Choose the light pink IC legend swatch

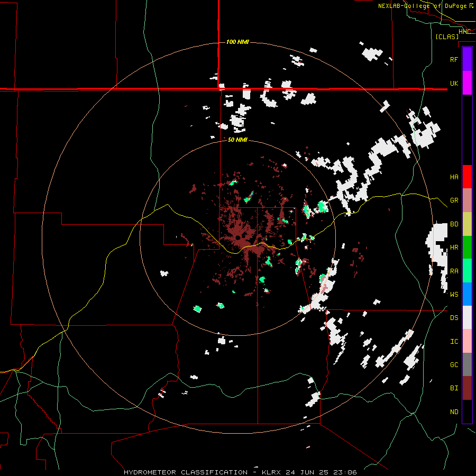467,341
